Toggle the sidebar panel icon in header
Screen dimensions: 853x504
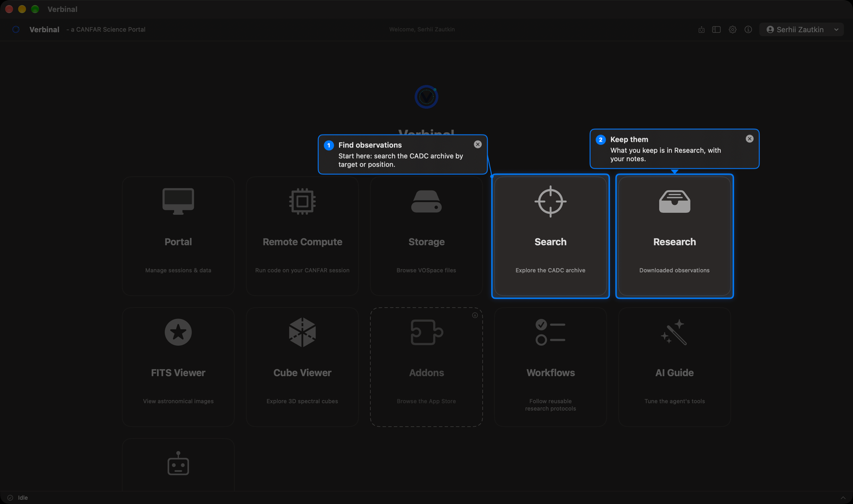[x=716, y=30]
